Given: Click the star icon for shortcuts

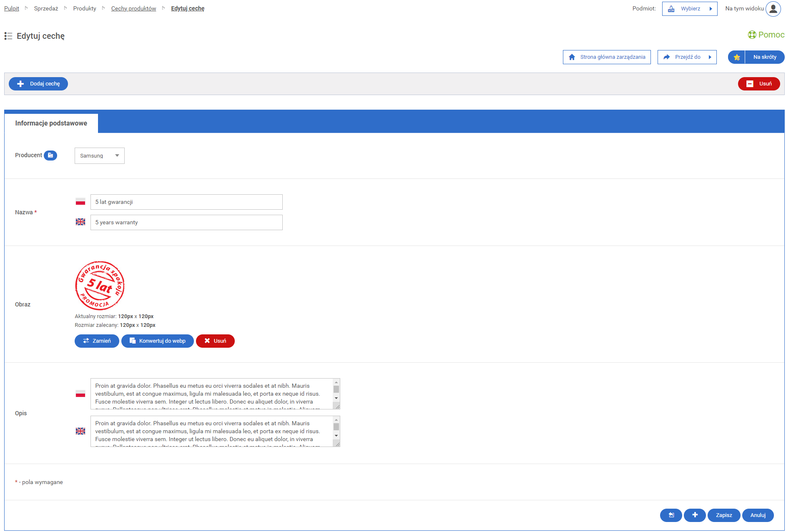Looking at the screenshot, I should (736, 57).
